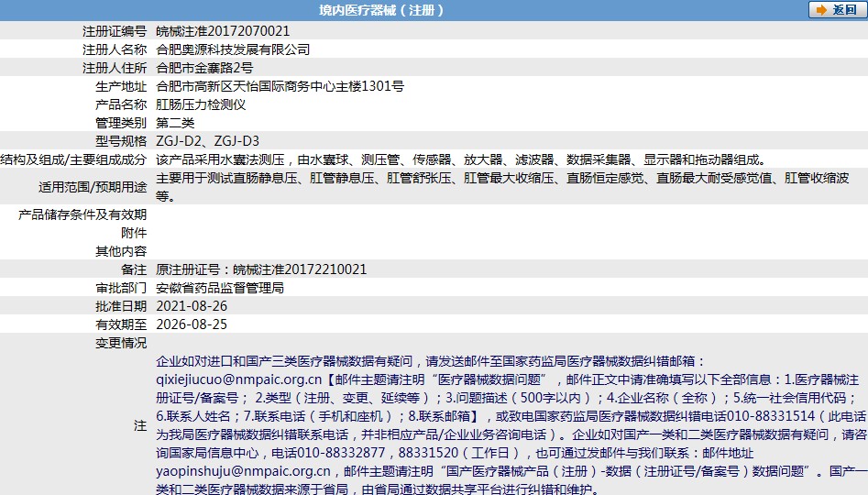This screenshot has width=868, height=495.
Task: Select category value 第二类
Action: tap(175, 122)
